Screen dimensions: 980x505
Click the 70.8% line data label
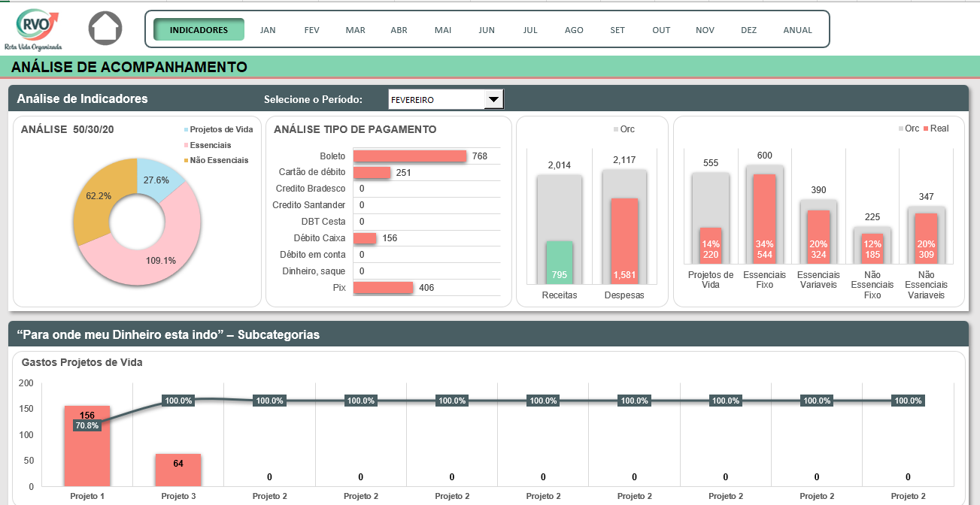click(87, 425)
